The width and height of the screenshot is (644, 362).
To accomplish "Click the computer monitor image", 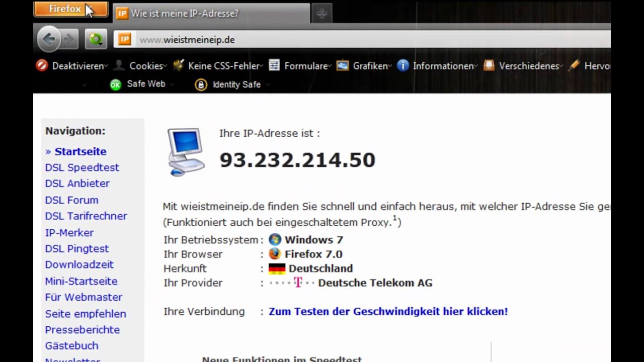I will (x=186, y=151).
